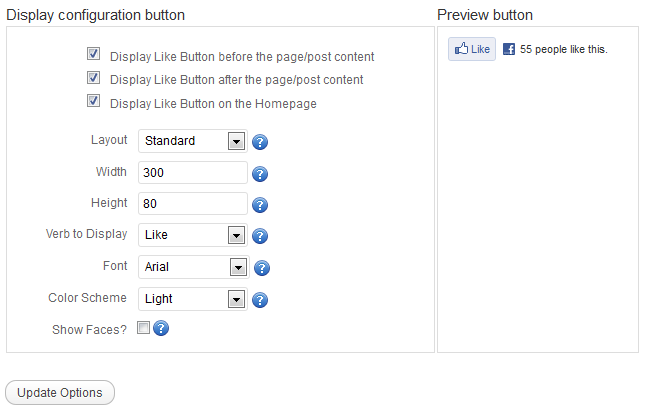The width and height of the screenshot is (645, 411).
Task: Click the help icon beside Width
Action: (260, 174)
